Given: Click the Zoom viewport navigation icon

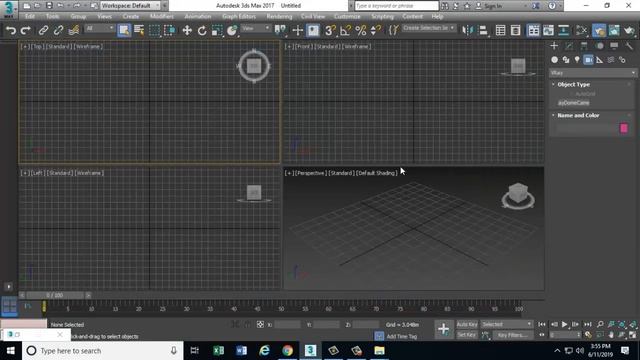Looking at the screenshot, I should pyautogui.click(x=600, y=324).
